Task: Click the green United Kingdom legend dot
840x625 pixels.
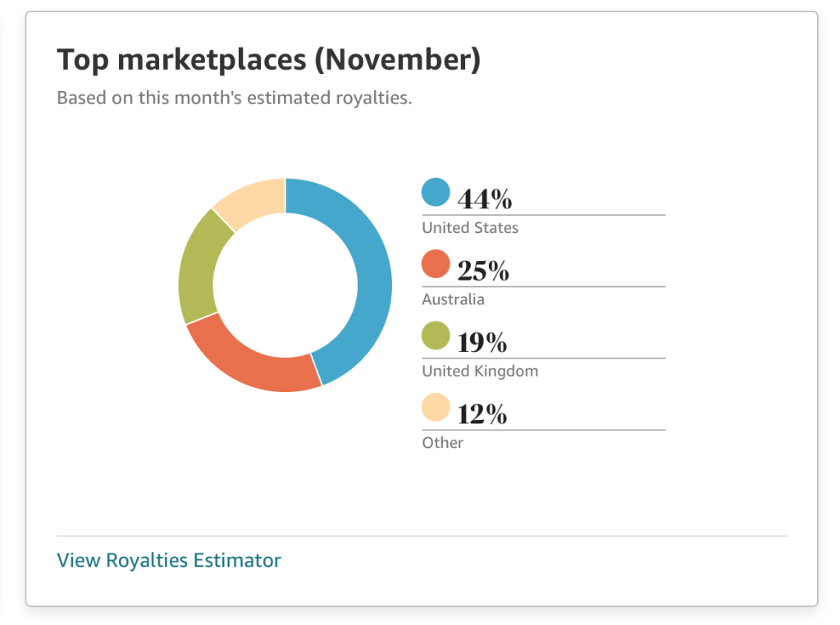Action: click(436, 335)
